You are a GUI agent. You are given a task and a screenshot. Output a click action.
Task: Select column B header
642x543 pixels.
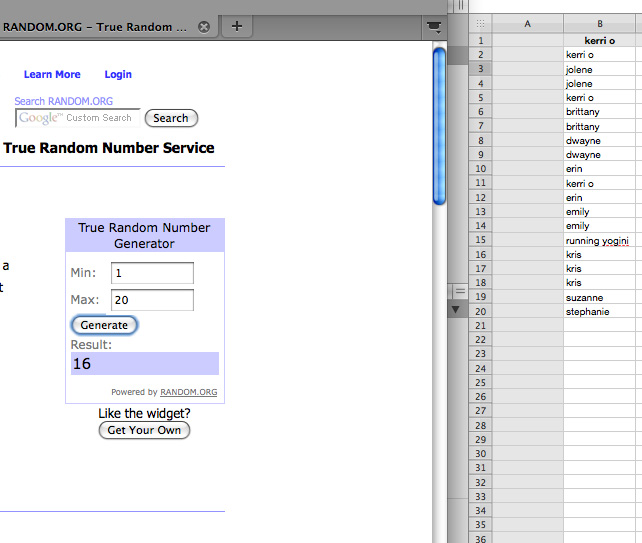tap(600, 23)
